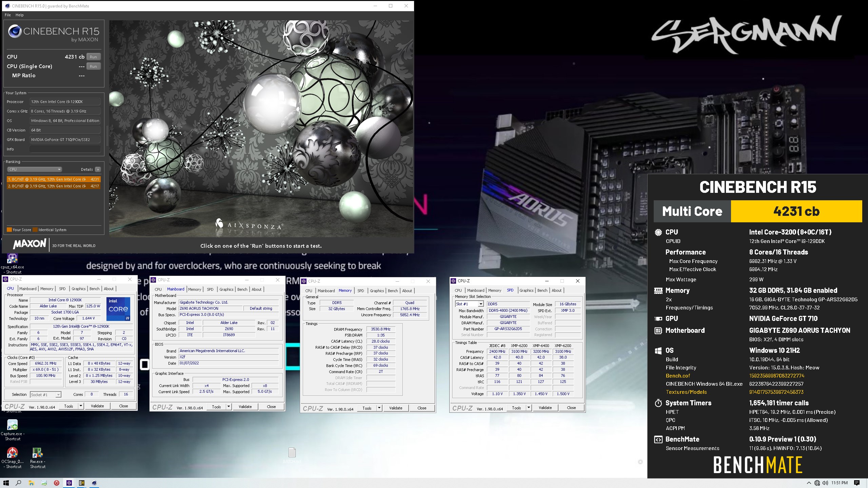Click the DRAM Frequency 3530.8 MHz value
Screen dimensions: 868x488
tap(380, 329)
